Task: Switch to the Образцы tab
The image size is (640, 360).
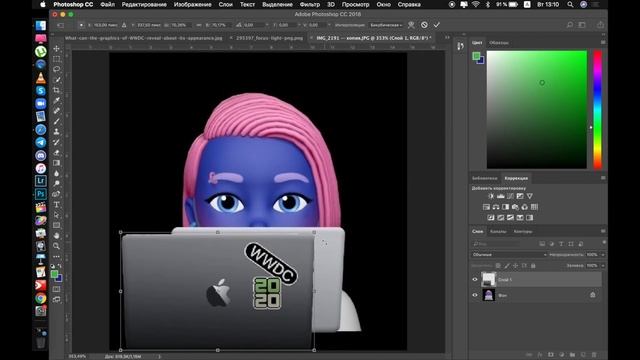Action: [499, 42]
